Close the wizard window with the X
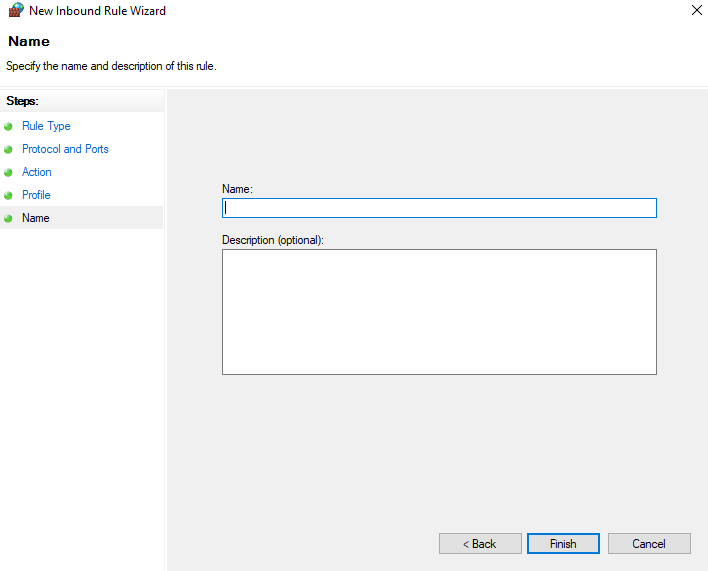The image size is (708, 571). point(696,11)
